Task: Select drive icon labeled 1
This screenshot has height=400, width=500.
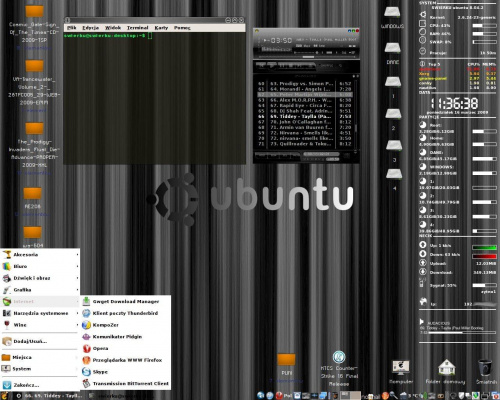Action: 393,87
